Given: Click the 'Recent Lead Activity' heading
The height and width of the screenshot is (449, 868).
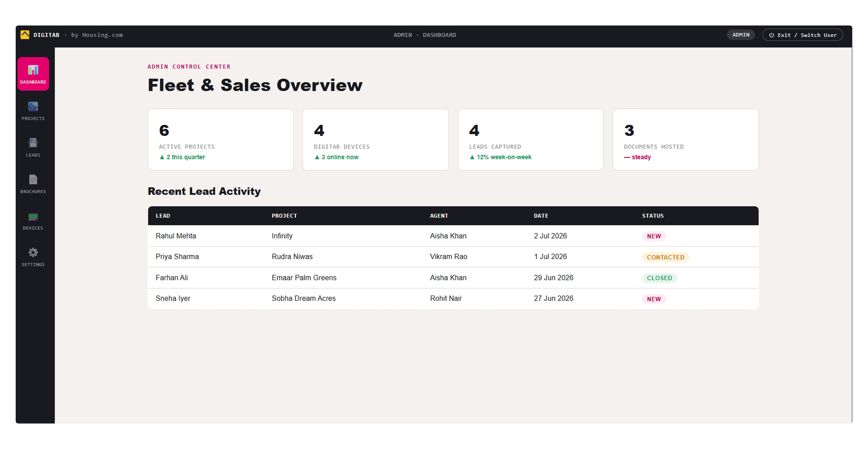Looking at the screenshot, I should tap(204, 191).
